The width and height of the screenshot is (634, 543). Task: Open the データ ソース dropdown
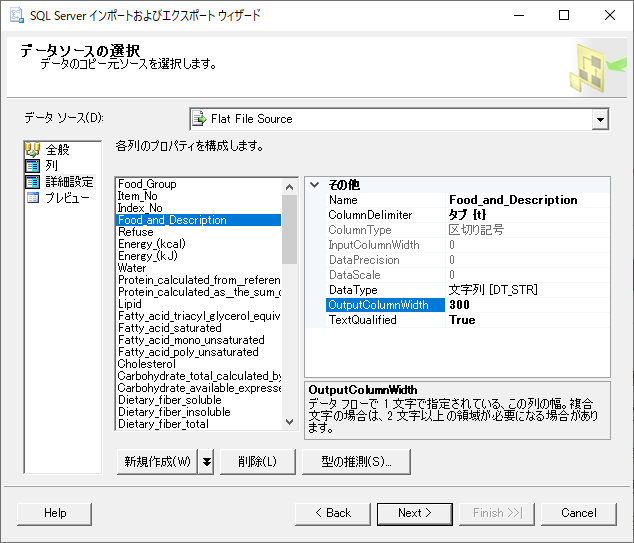599,119
